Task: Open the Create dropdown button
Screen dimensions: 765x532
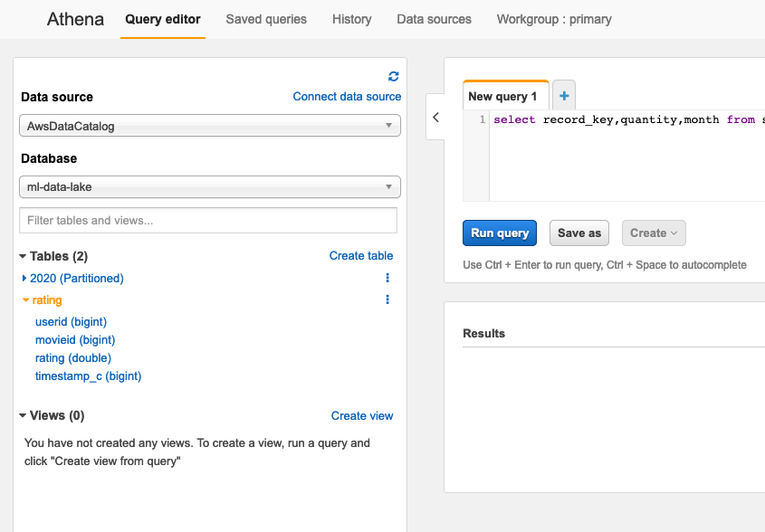Action: point(654,233)
